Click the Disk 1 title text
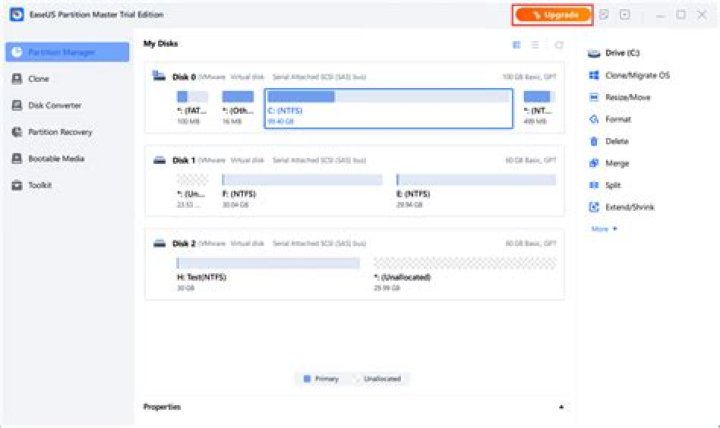The image size is (720, 428). (x=184, y=160)
